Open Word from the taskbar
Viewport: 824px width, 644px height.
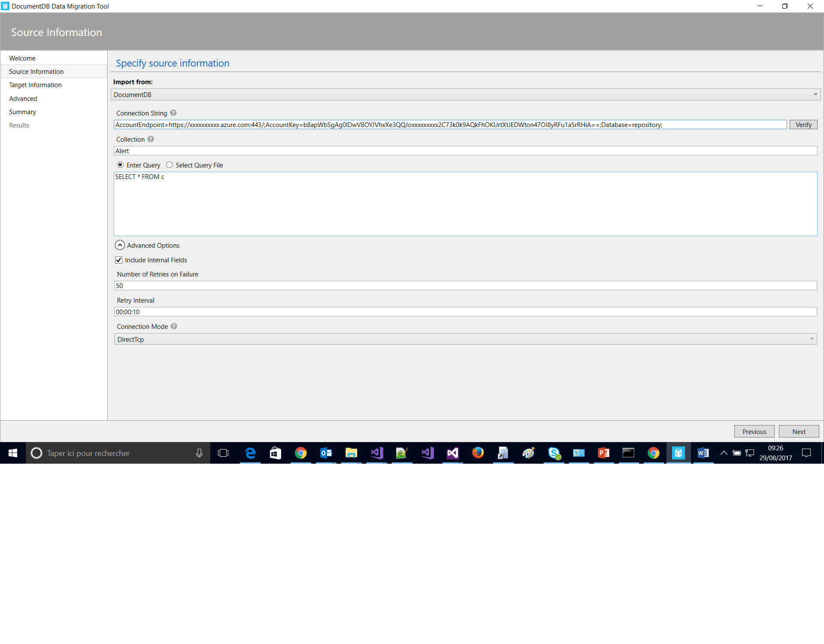[703, 453]
